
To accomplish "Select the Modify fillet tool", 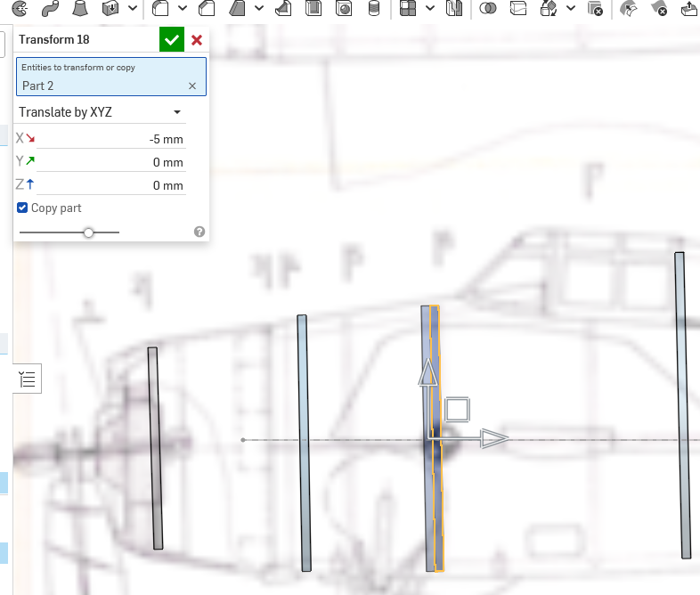I will point(629,8).
